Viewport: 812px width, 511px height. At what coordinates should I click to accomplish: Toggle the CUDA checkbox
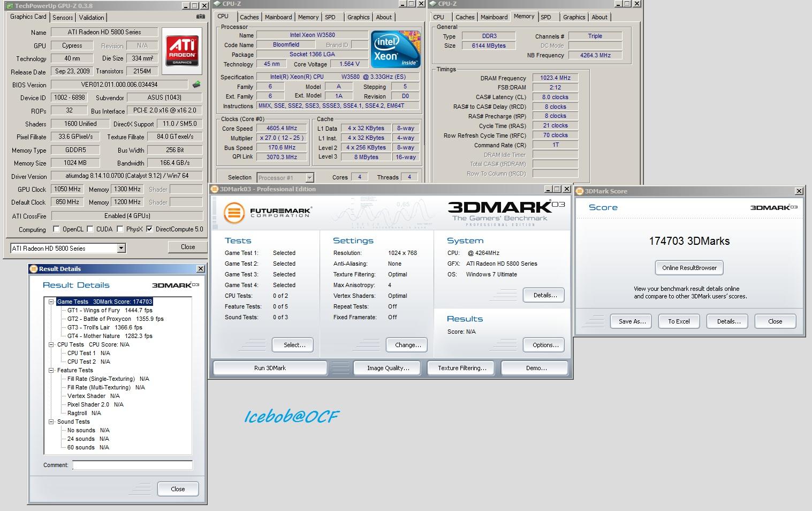click(x=90, y=229)
